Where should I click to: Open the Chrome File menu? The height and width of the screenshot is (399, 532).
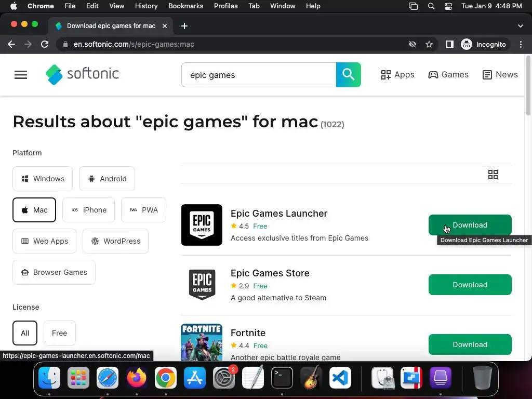70,6
